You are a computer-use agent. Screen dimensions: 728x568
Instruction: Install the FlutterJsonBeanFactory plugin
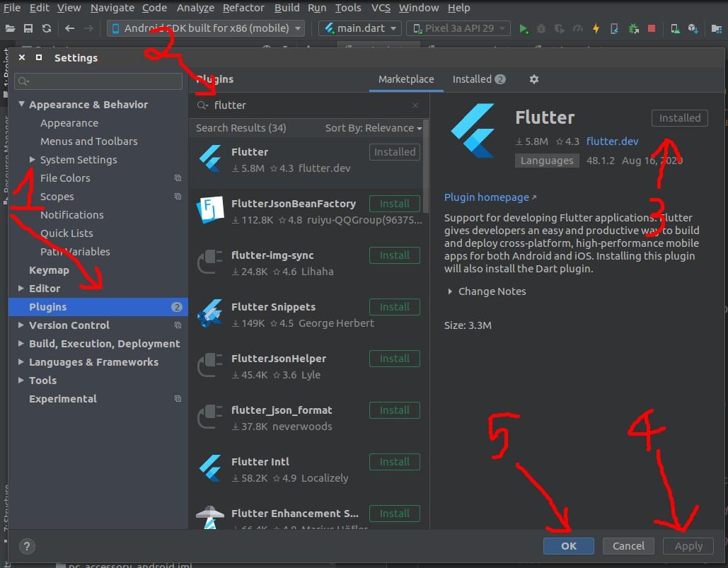[395, 204]
